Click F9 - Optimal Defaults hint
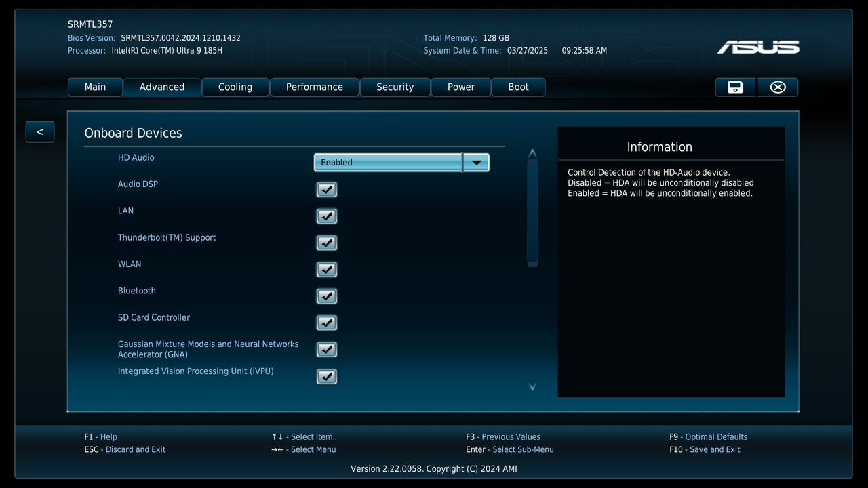 tap(709, 437)
